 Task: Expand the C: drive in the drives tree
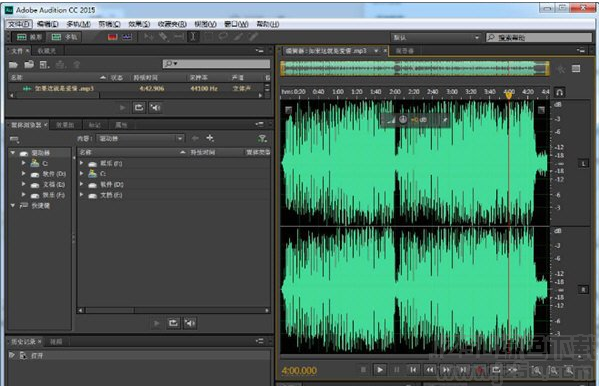coord(24,163)
